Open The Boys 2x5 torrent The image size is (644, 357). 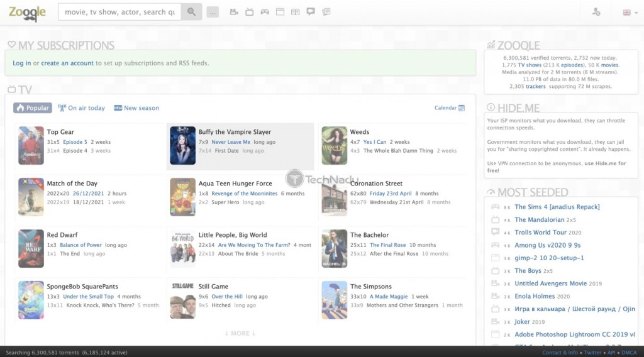coord(533,270)
